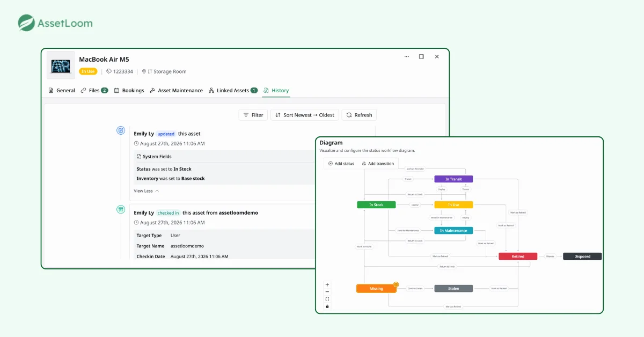Switch to the Linked Assets tab
This screenshot has height=337, width=644.
(233, 91)
